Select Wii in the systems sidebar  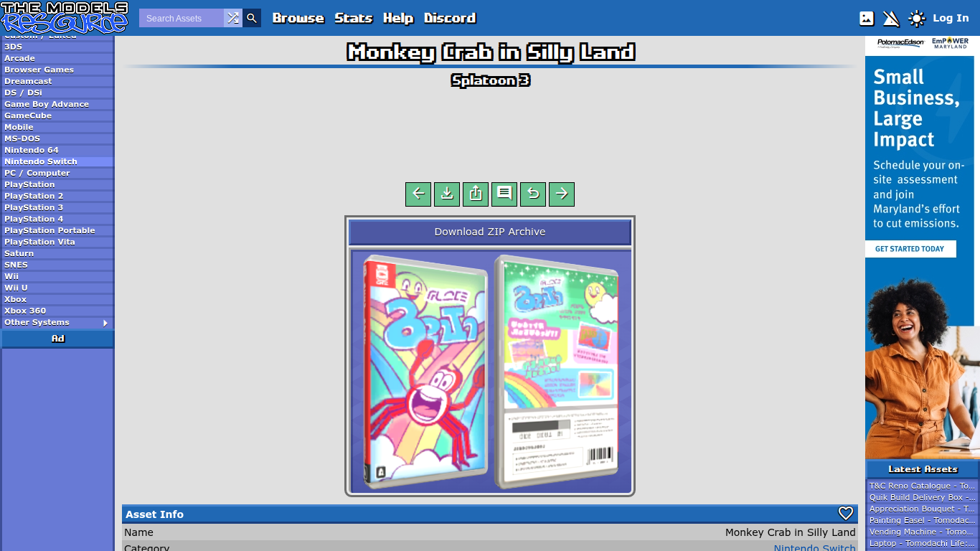tap(57, 276)
